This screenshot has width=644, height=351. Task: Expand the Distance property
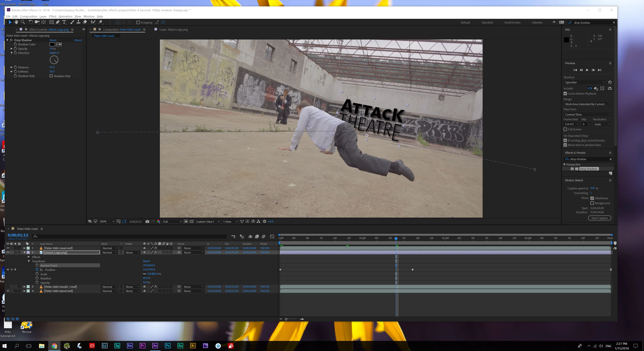pos(11,67)
